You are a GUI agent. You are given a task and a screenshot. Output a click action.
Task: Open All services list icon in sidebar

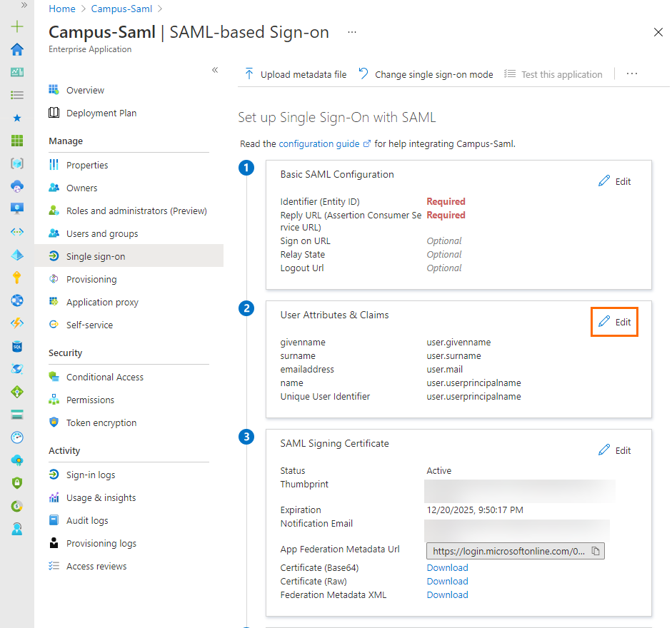tap(17, 95)
